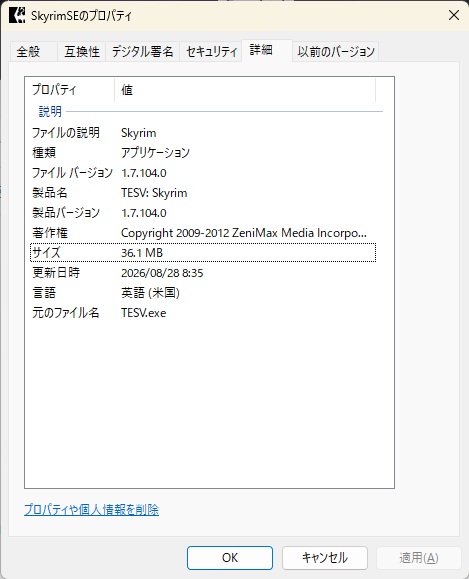Screen dimensions: 469x579
Task: Select the 著作権 Copyright ZeniMax row
Action: click(x=203, y=233)
